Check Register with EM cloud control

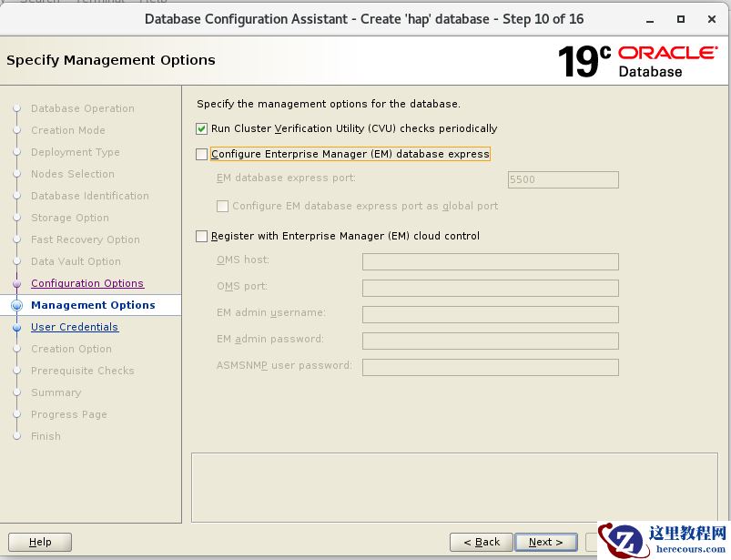(201, 237)
